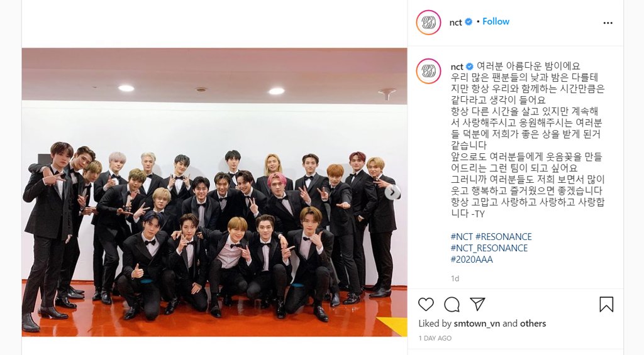Follow the nct account
Screen dimensions: 644x355
click(496, 21)
